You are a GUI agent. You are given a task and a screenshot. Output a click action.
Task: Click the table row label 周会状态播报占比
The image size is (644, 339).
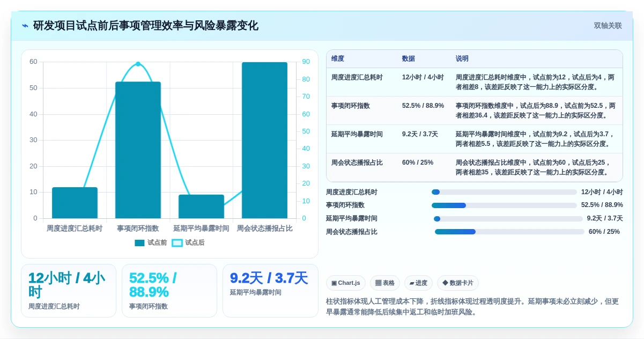357,163
